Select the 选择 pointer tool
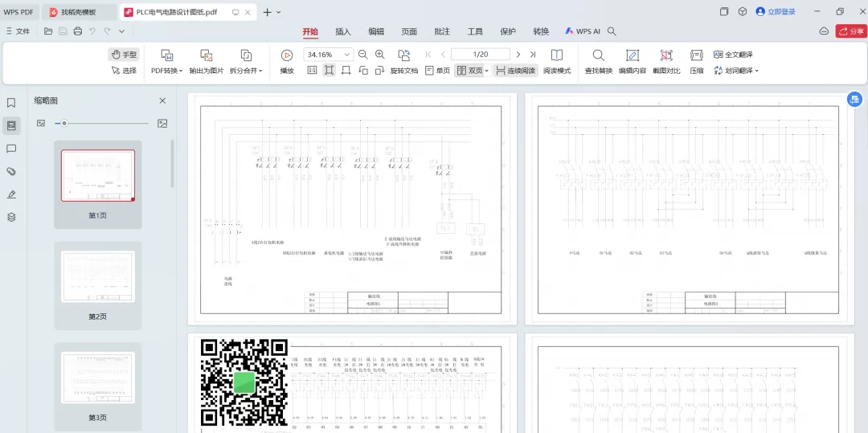The width and height of the screenshot is (868, 433). pyautogui.click(x=124, y=70)
